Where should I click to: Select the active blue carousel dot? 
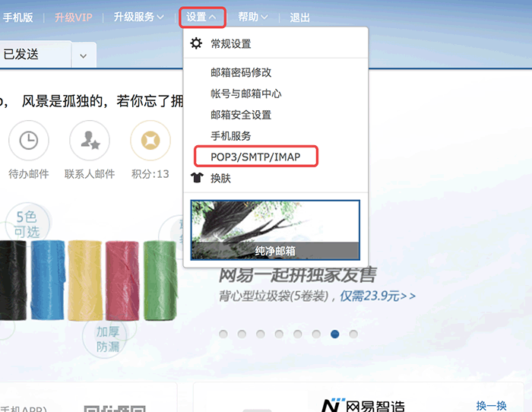point(335,334)
